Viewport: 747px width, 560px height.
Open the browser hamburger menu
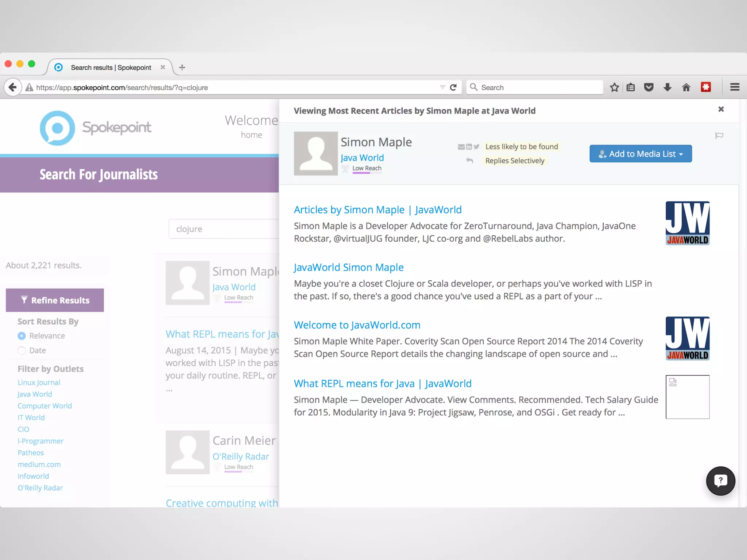(x=735, y=87)
